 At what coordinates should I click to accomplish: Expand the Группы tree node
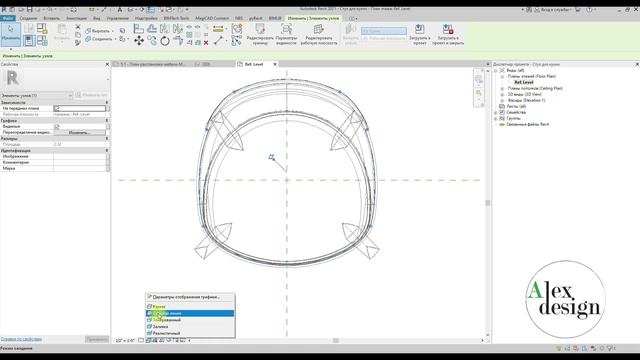tap(496, 118)
